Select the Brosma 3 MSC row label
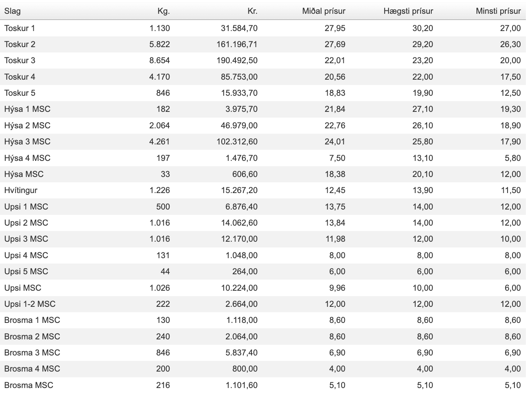This screenshot has height=393, width=532. pos(32,353)
